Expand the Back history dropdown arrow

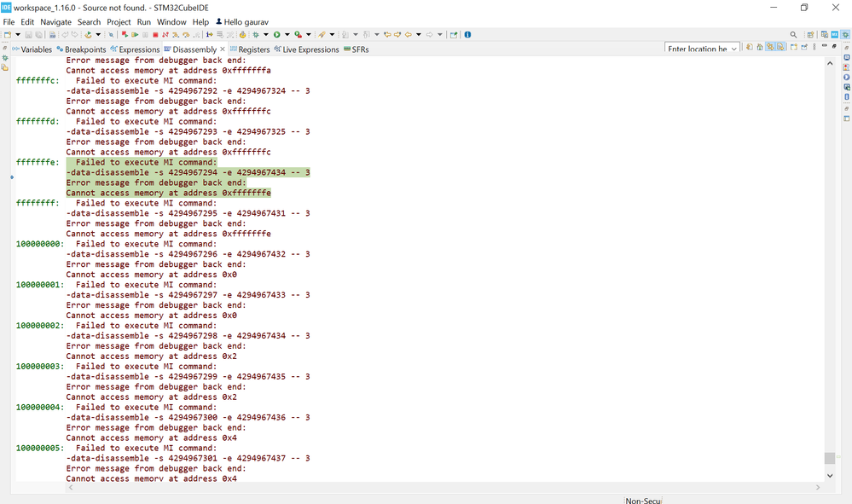(x=419, y=35)
